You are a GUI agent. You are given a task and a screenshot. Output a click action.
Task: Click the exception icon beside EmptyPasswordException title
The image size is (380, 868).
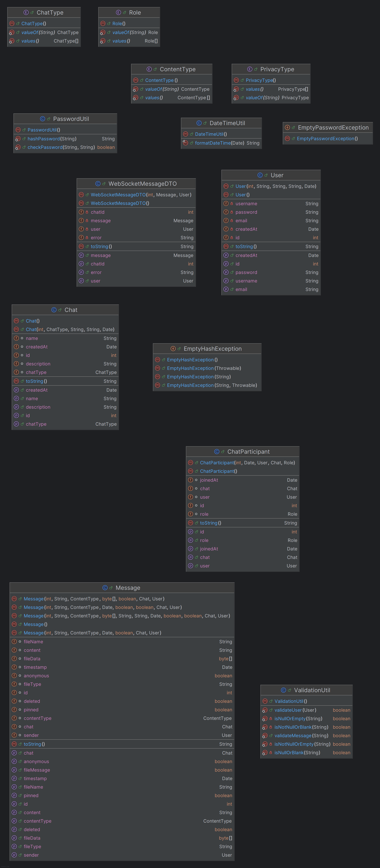(x=287, y=128)
